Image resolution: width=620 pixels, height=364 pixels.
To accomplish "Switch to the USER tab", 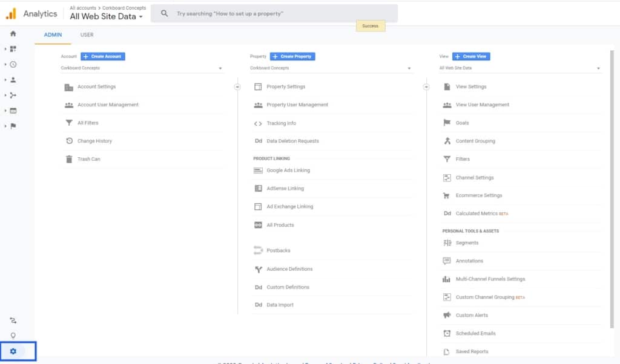I will click(87, 35).
